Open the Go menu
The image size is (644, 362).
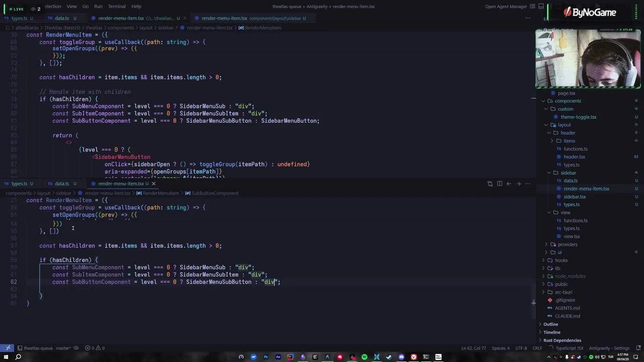(86, 7)
